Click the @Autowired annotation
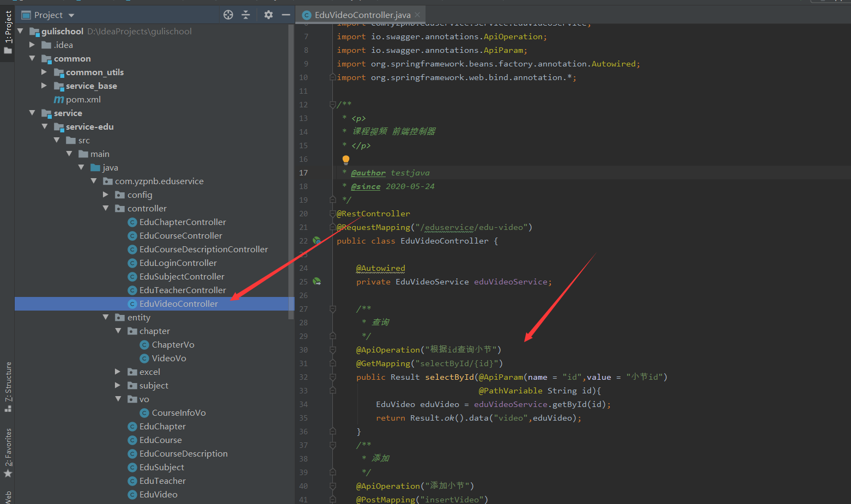The width and height of the screenshot is (851, 504). 380,268
